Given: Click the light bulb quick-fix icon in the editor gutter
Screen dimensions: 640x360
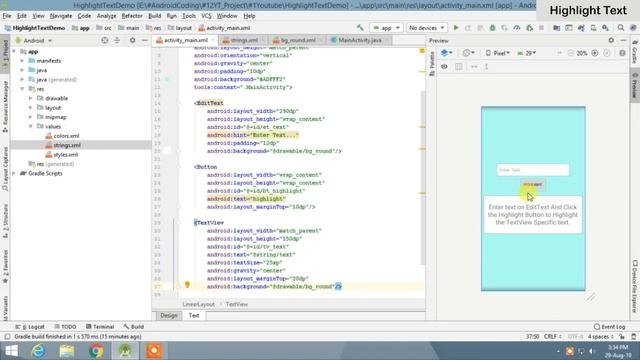Looking at the screenshot, I should pos(187,284).
